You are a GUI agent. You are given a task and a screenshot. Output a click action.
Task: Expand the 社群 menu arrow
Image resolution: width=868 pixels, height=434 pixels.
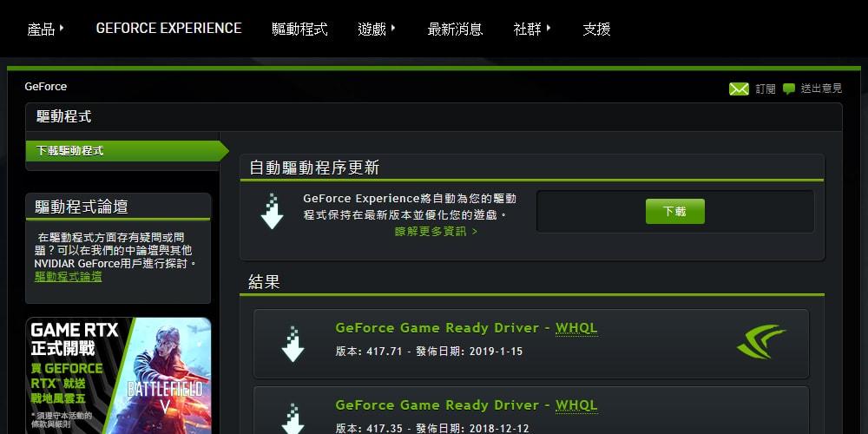[x=548, y=28]
